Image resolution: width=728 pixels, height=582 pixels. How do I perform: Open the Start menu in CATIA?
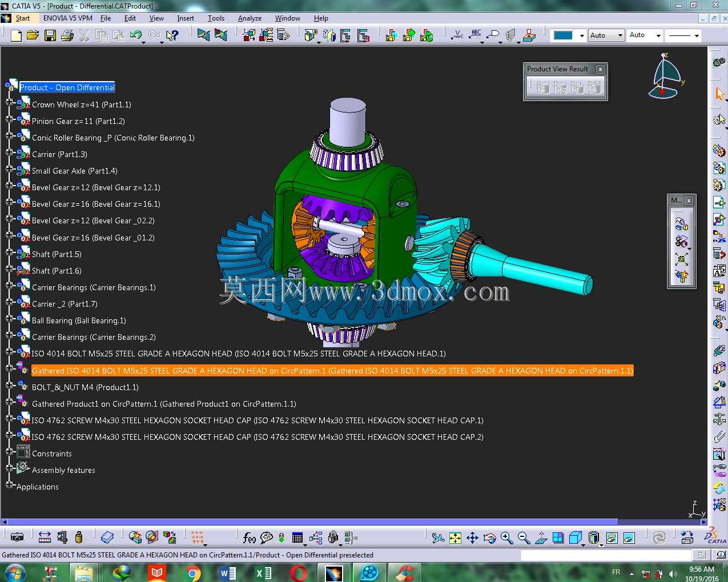23,18
